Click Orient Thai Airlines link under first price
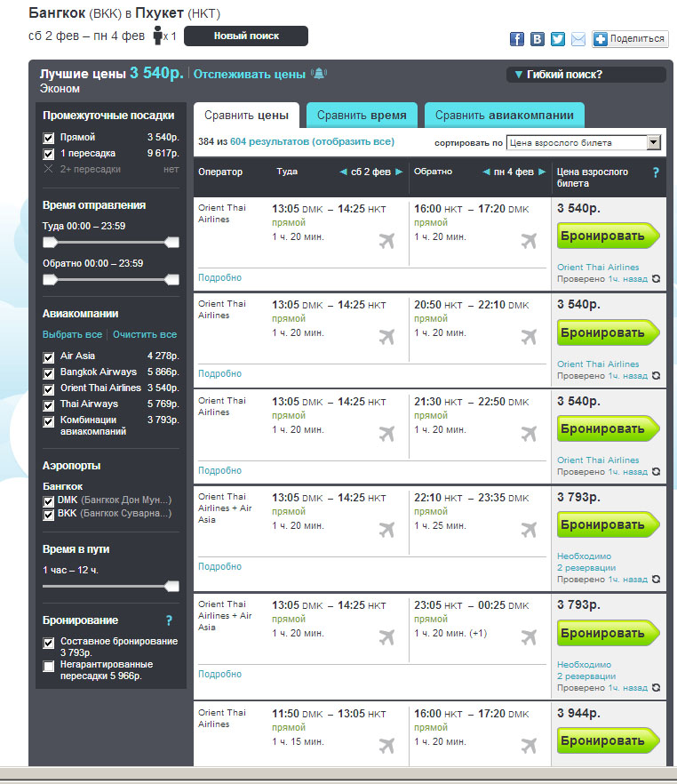 598,268
